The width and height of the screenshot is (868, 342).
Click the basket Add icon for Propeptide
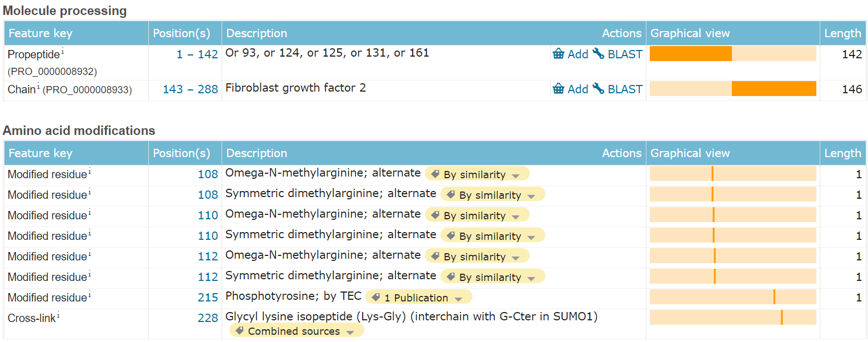tap(559, 54)
